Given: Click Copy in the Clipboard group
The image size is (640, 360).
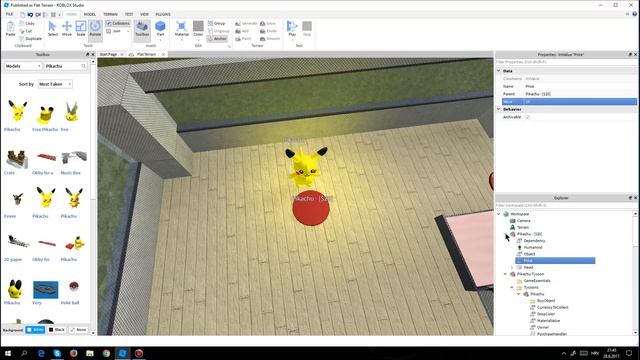Looking at the screenshot, I should tap(27, 23).
